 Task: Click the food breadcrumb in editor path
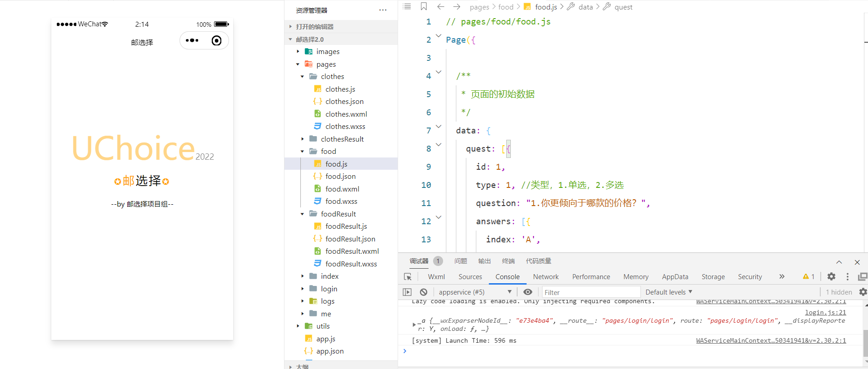point(506,7)
